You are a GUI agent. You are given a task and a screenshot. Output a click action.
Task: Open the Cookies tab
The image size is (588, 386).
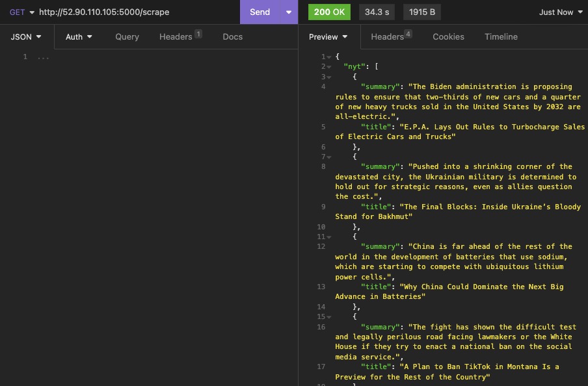tap(448, 37)
